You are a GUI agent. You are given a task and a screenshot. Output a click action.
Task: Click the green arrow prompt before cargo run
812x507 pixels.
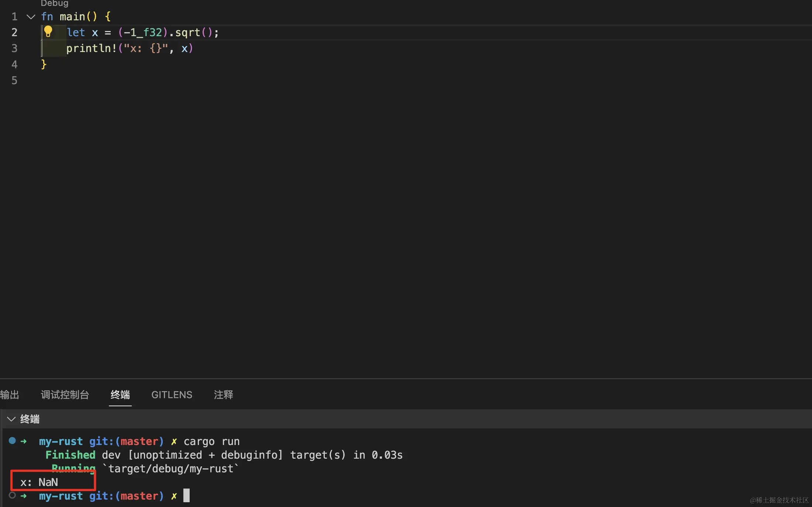click(24, 441)
